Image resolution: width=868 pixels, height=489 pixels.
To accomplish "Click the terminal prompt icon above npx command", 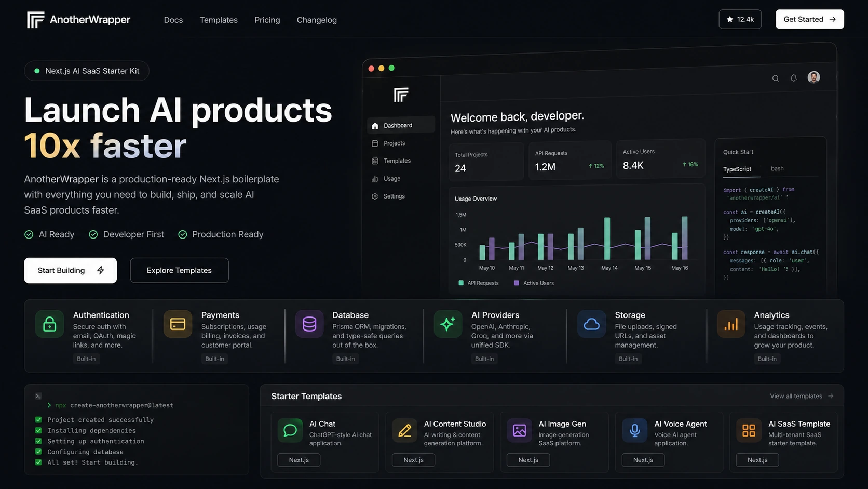I will pyautogui.click(x=38, y=396).
